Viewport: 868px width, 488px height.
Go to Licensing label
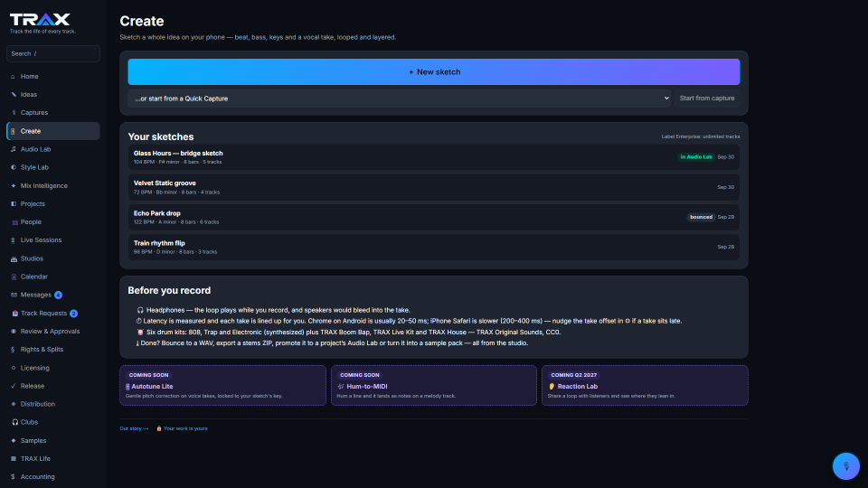35,368
